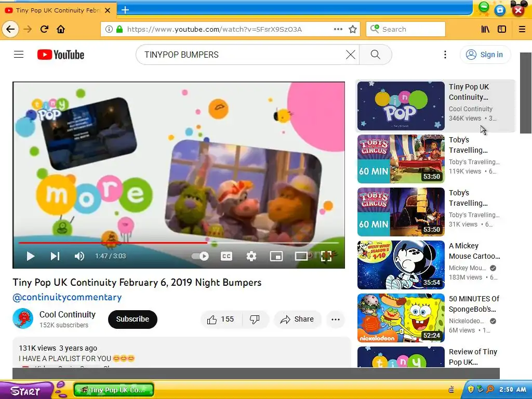Open more actions menu beside Share
The width and height of the screenshot is (532, 399).
336,320
